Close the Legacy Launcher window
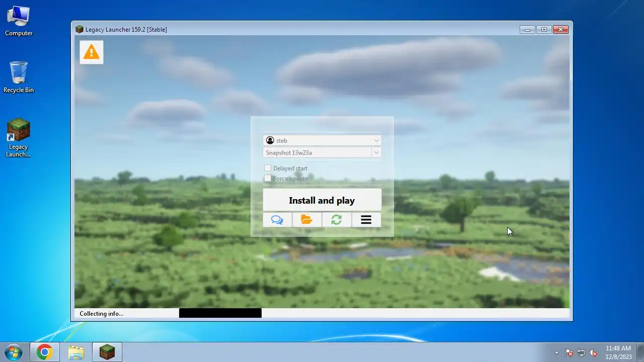Image resolution: width=644 pixels, height=362 pixels. tap(560, 30)
